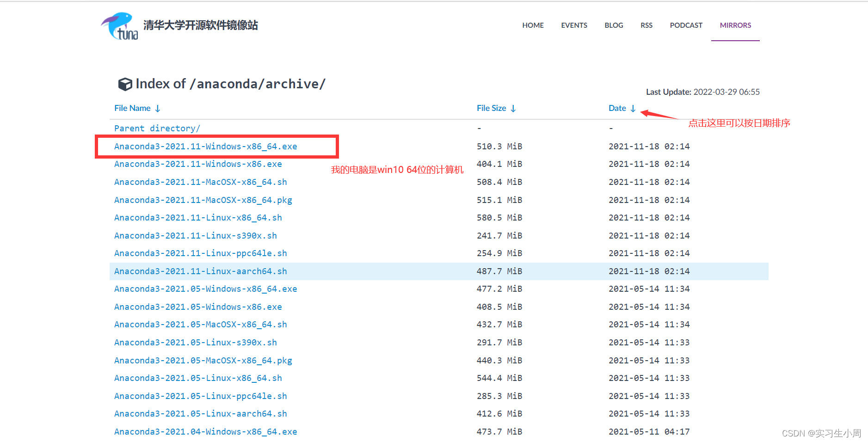868x442 pixels.
Task: Sort the listing by Date
Action: 622,108
